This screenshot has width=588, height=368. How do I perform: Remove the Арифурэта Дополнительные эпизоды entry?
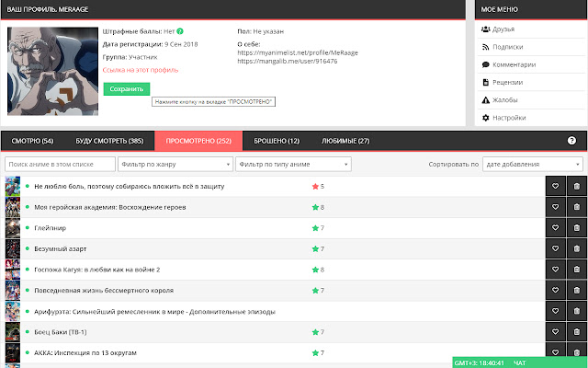(577, 311)
